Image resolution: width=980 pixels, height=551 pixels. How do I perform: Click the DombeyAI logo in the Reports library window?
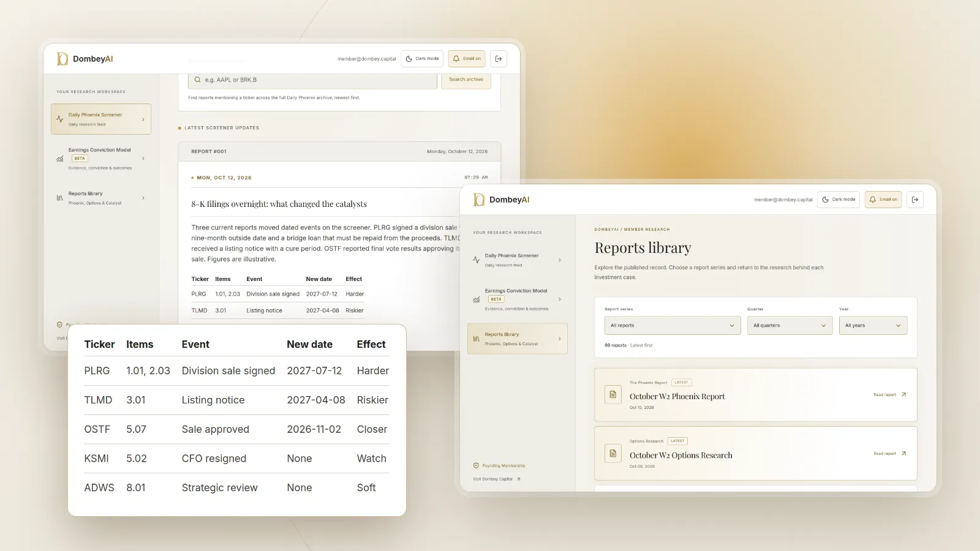[501, 200]
